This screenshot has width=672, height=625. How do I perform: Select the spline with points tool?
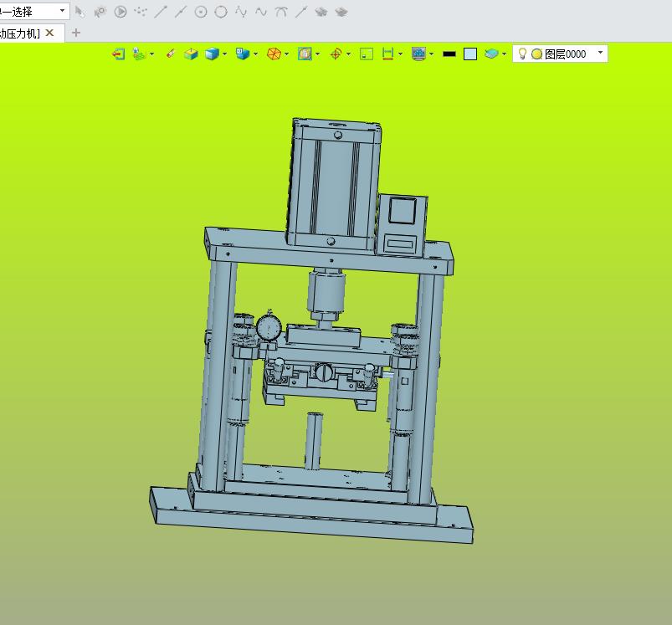click(x=241, y=12)
